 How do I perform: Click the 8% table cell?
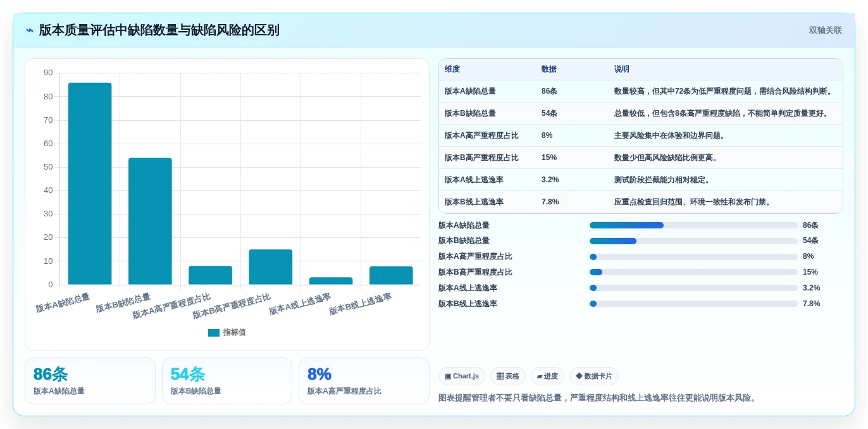point(547,135)
